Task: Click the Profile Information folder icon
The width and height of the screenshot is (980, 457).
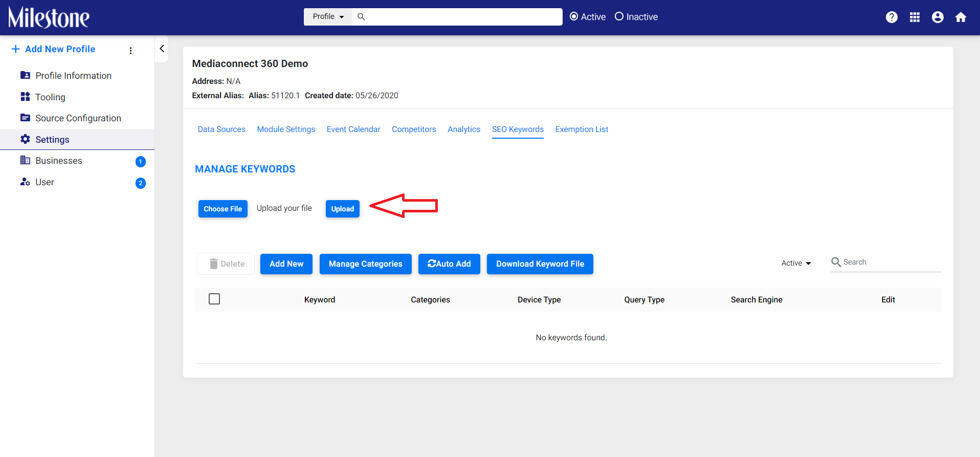Action: 25,75
